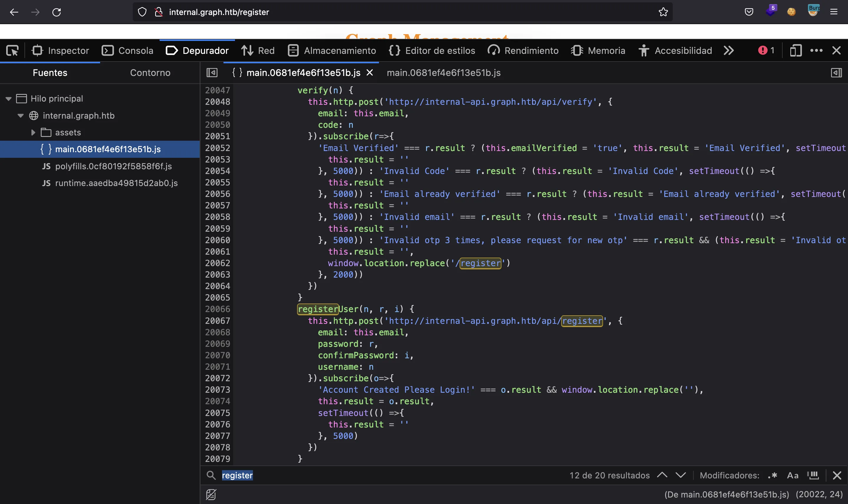
Task: Open the Accesibilidad panel
Action: pos(675,51)
